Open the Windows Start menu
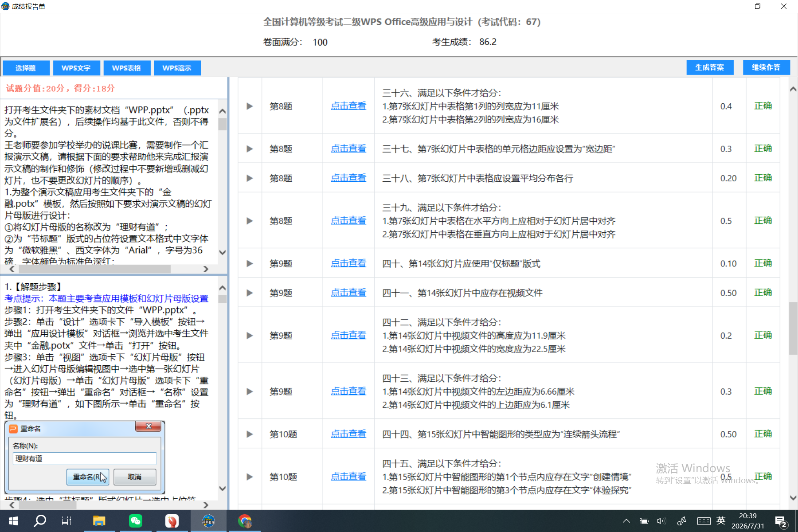This screenshot has height=532, width=798. coord(13,521)
